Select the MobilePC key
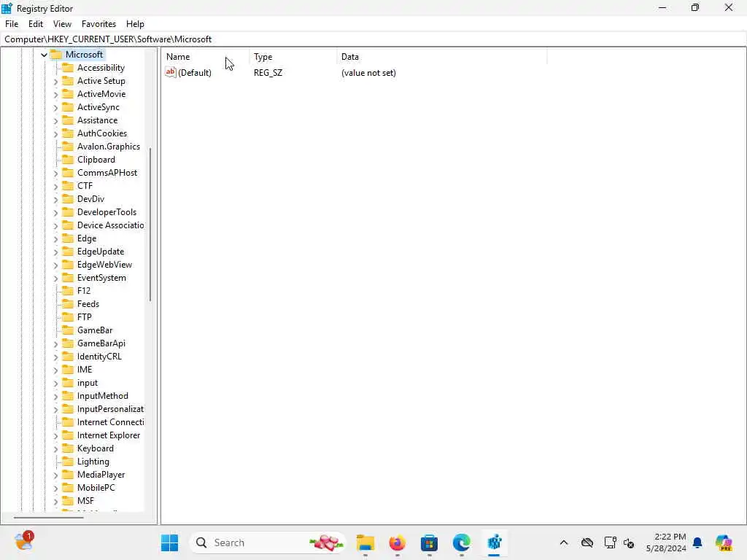The height and width of the screenshot is (560, 747). coord(96,488)
